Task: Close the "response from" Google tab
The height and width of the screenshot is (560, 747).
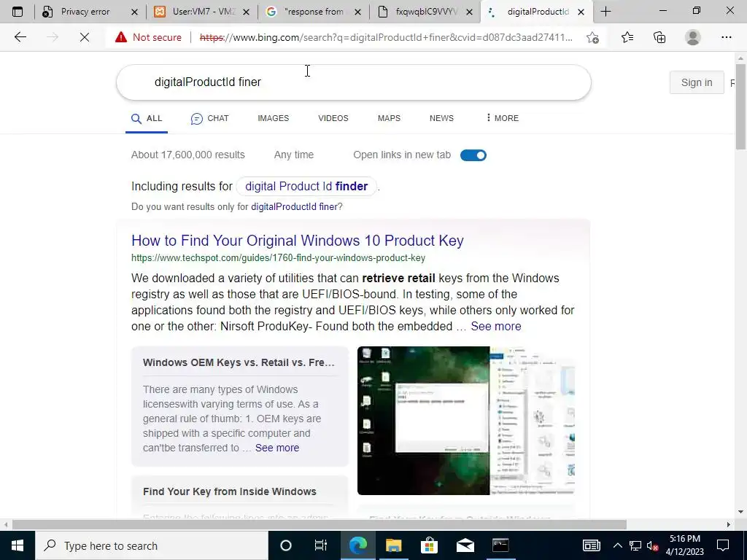Action: 357,12
